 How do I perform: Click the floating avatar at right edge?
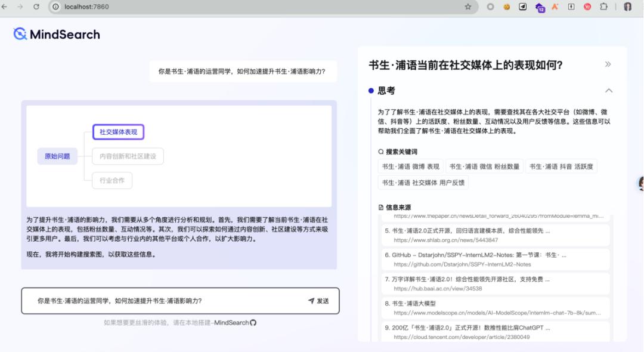coord(640,183)
